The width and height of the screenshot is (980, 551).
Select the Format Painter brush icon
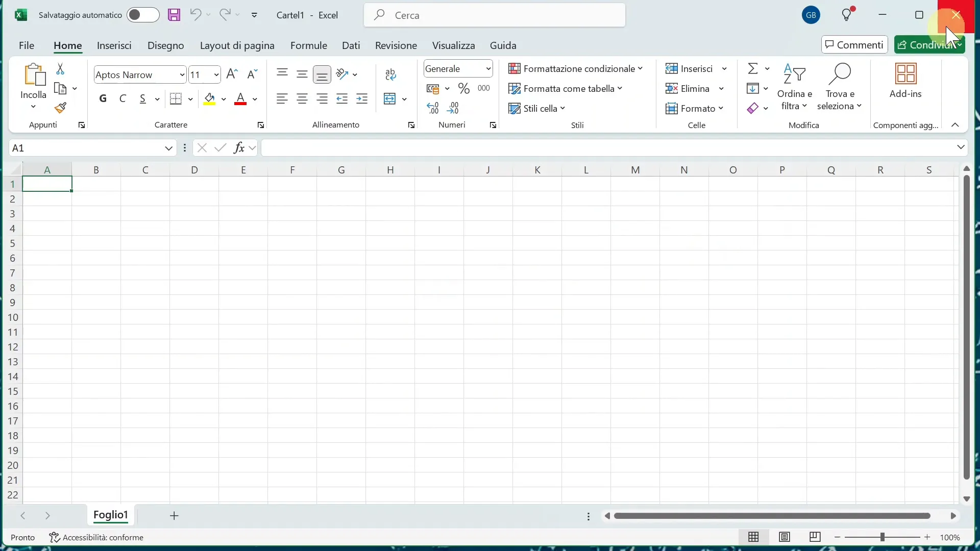point(61,108)
